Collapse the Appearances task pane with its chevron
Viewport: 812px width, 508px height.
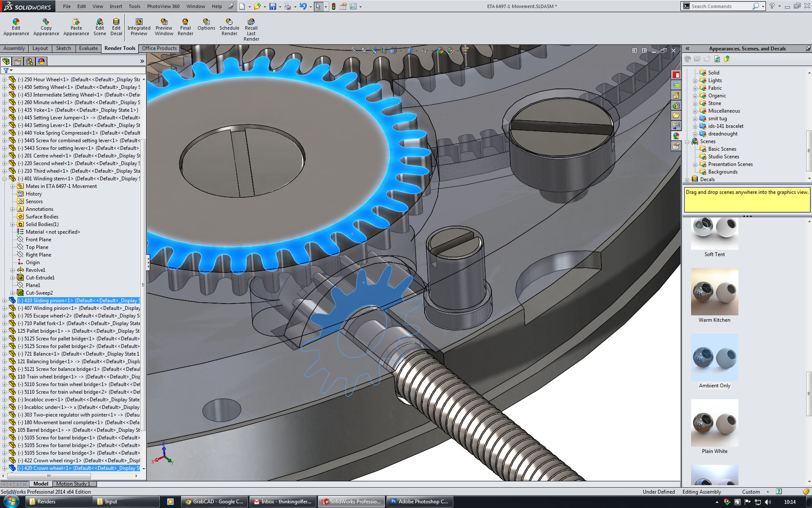[x=688, y=49]
